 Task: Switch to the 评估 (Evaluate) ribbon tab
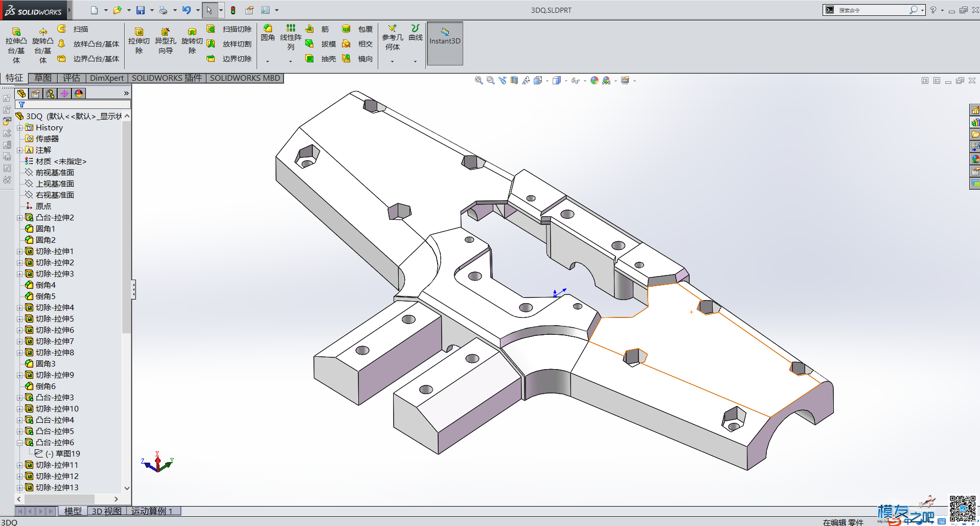click(72, 78)
